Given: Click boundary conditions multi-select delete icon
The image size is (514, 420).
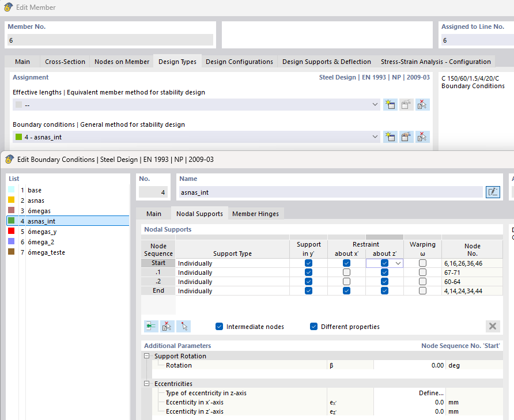Looking at the screenshot, I should 423,137.
